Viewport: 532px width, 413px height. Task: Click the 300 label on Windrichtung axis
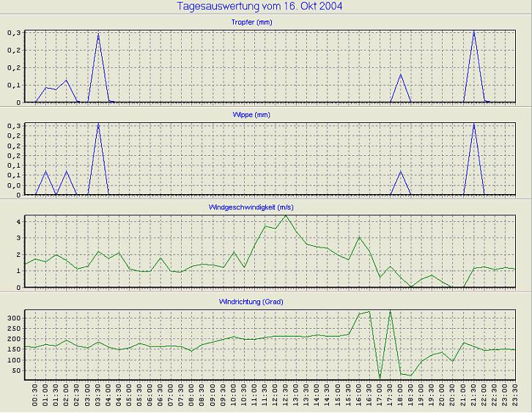click(x=14, y=319)
